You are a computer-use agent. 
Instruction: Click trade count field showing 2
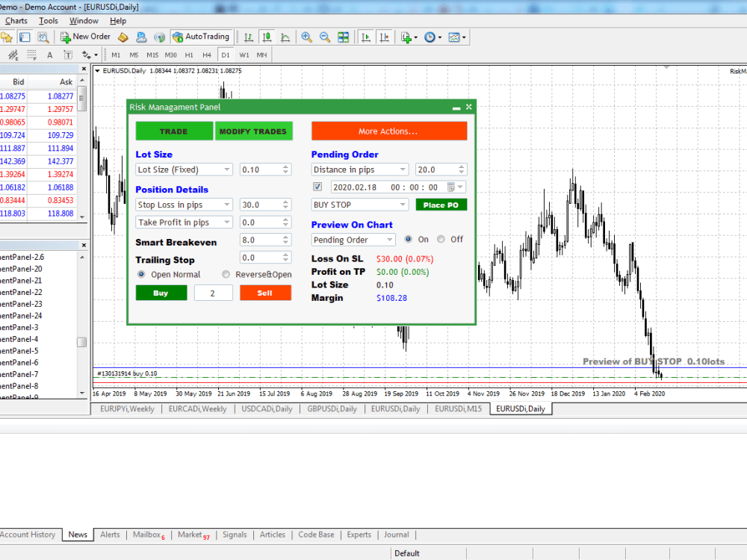[213, 293]
